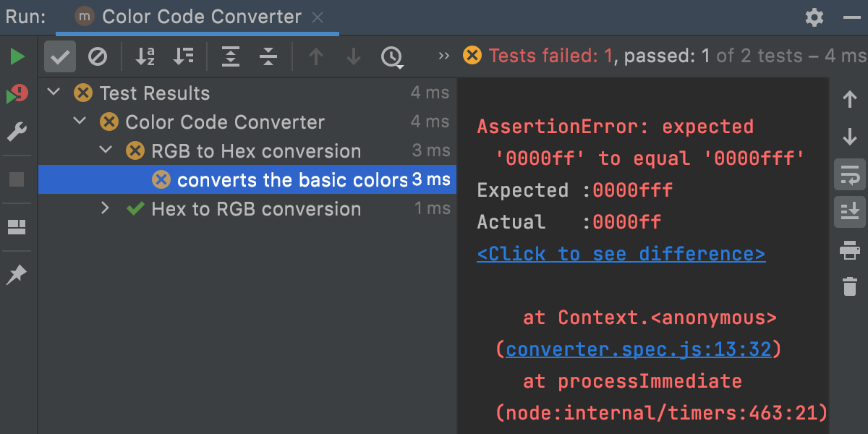Toggle showing ignored tests
This screenshot has width=868, height=434.
pyautogui.click(x=98, y=56)
